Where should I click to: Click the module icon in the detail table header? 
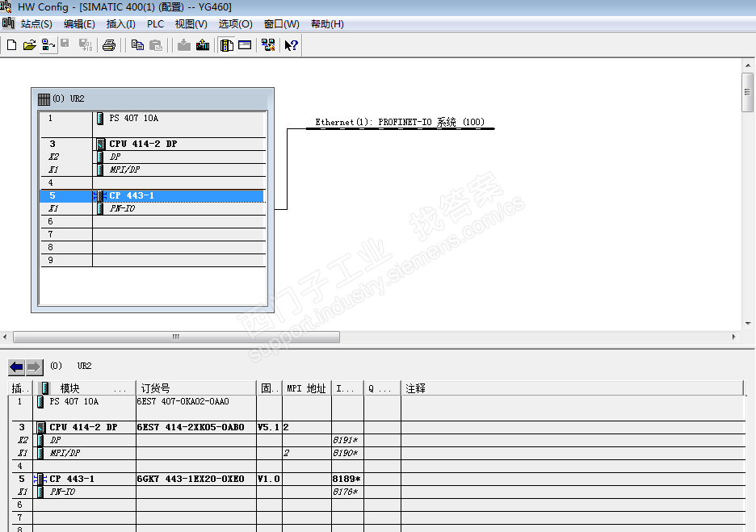click(x=44, y=388)
